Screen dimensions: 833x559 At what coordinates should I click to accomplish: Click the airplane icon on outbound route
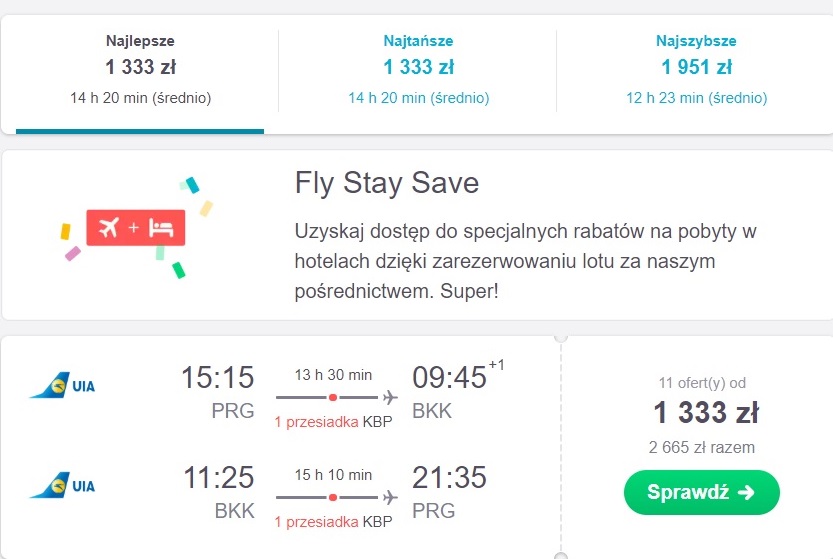pos(390,397)
